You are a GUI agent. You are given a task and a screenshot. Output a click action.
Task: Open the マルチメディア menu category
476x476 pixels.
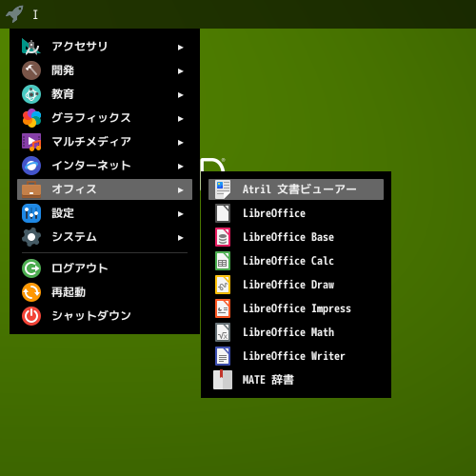(105, 142)
